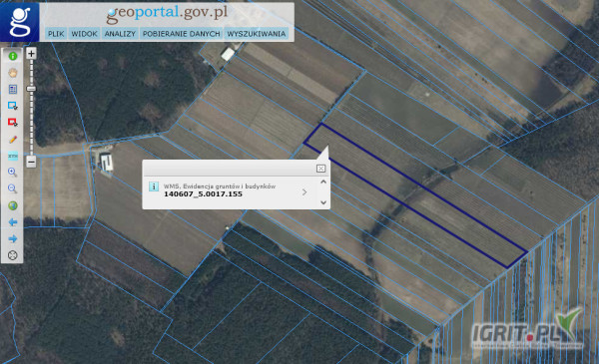599x364 pixels.
Task: Open the PLIK menu
Action: 56,34
